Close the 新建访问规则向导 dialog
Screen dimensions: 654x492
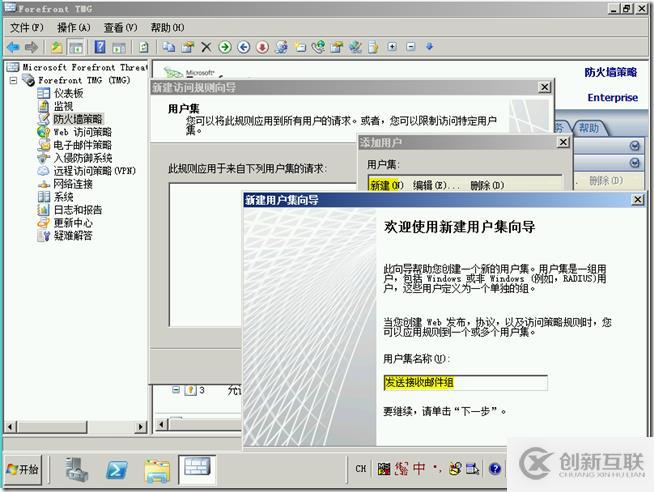coord(545,87)
